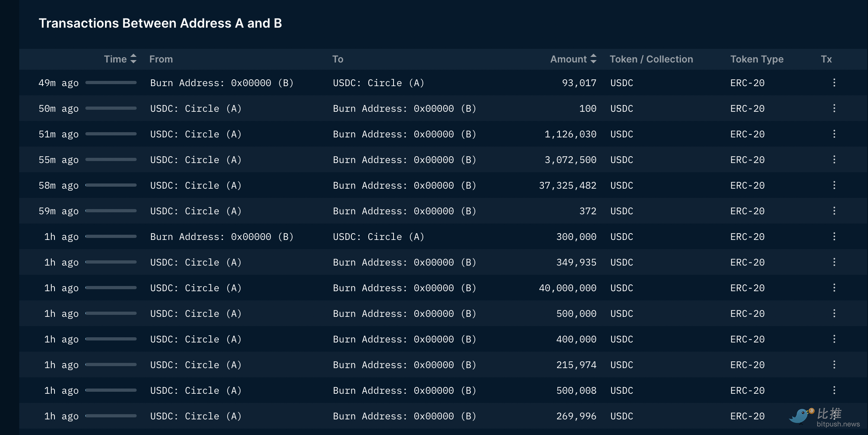Click the Transactions Between Address A and B title

click(x=160, y=23)
